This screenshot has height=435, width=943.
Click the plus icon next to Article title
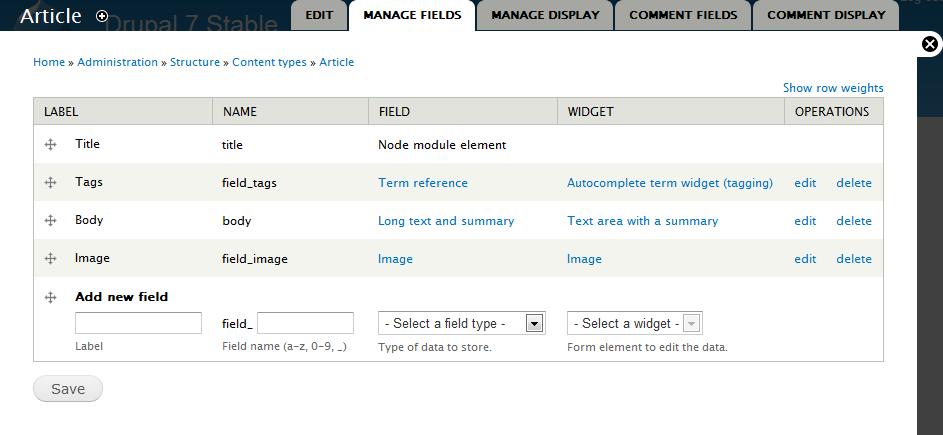tap(102, 16)
